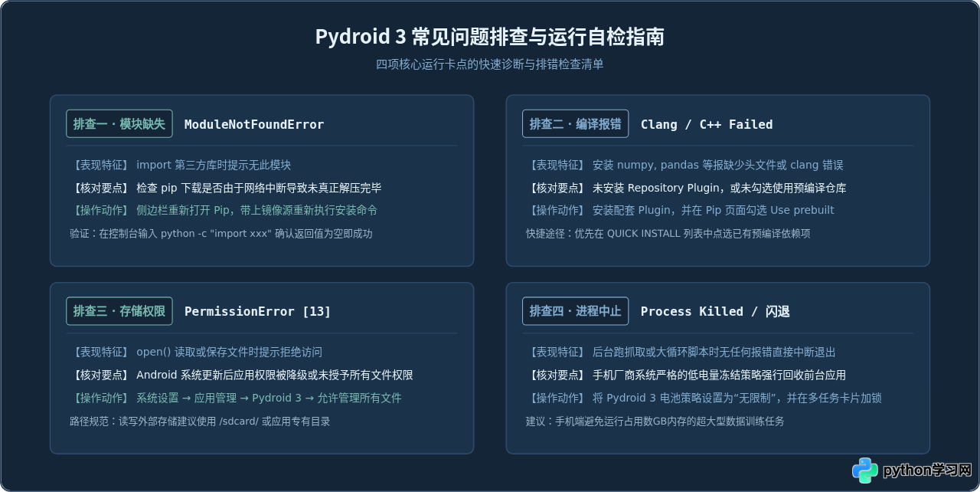Click the line "后台跑抓取或大循环脚本时无任何报错直接中断退出"
The height and width of the screenshot is (492, 980).
[714, 352]
